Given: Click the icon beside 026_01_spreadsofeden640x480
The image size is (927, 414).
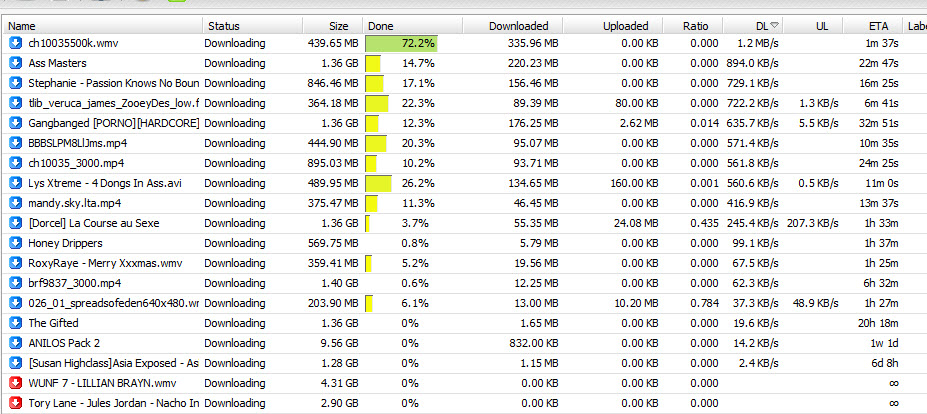Looking at the screenshot, I should point(15,303).
